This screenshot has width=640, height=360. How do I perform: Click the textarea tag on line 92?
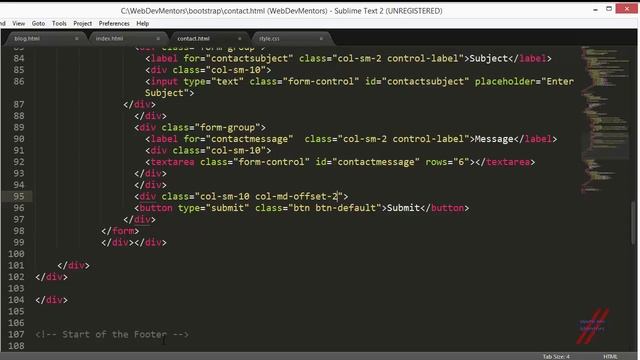172,162
